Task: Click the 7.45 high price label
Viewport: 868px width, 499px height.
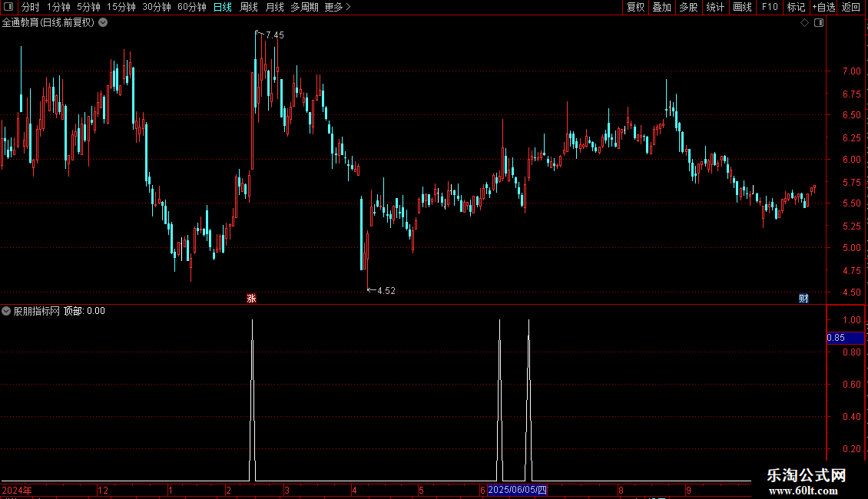Action: [274, 35]
